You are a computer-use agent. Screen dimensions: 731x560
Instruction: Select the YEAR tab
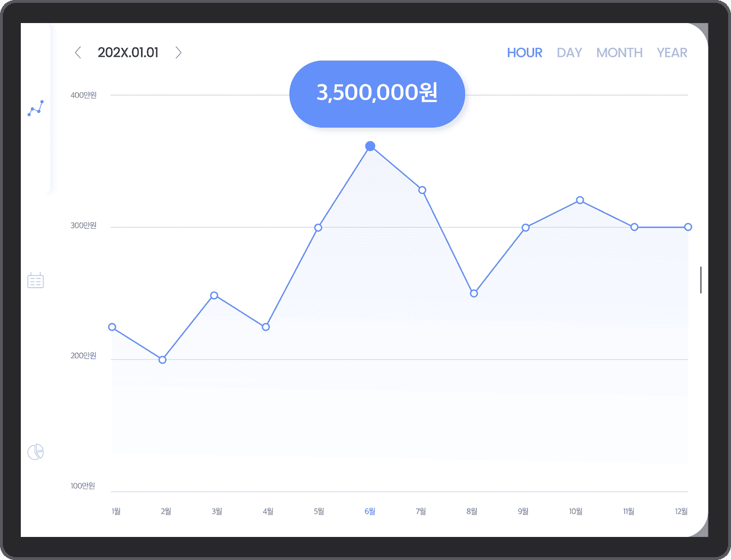671,53
